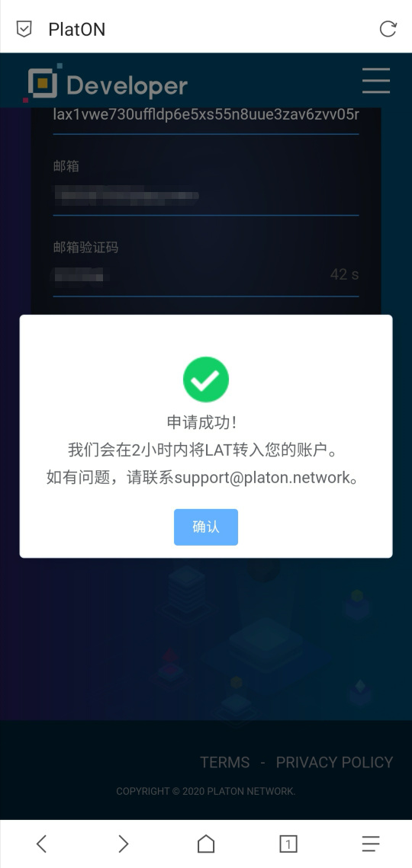Reload the PlatON page
The image size is (412, 868).
click(388, 29)
